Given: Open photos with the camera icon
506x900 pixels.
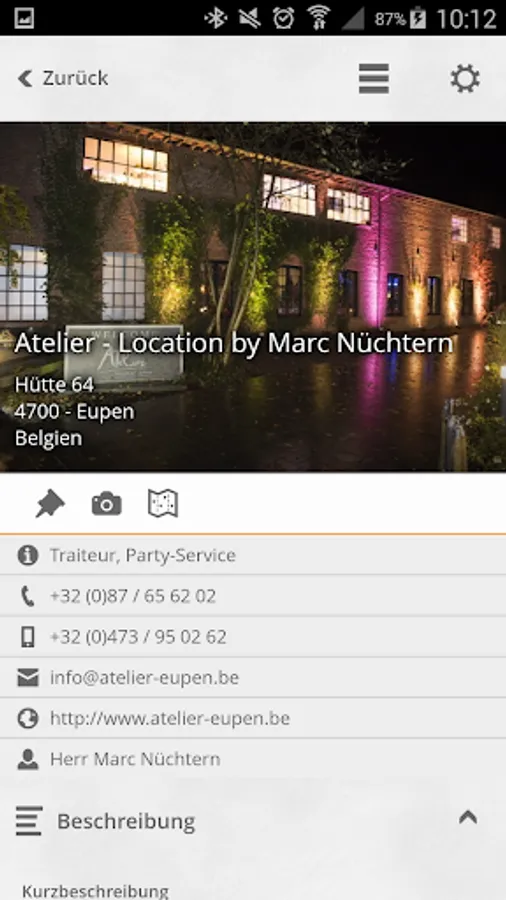Looking at the screenshot, I should coord(107,504).
